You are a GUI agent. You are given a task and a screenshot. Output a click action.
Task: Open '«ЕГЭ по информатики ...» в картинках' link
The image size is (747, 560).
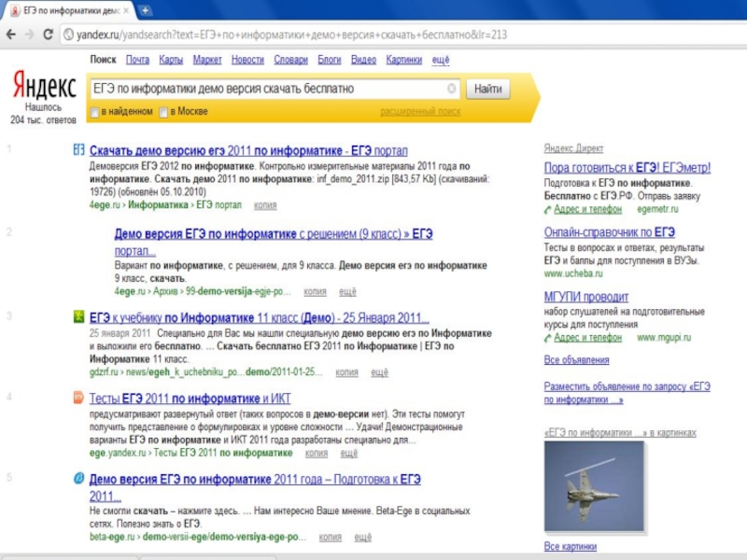click(x=620, y=433)
